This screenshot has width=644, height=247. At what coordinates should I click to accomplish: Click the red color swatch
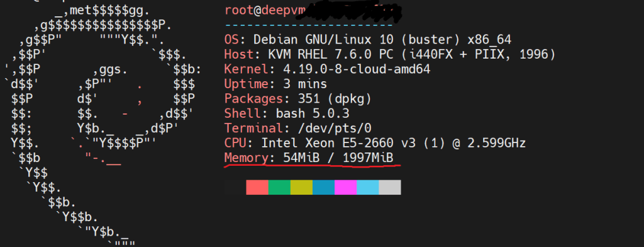(x=257, y=187)
